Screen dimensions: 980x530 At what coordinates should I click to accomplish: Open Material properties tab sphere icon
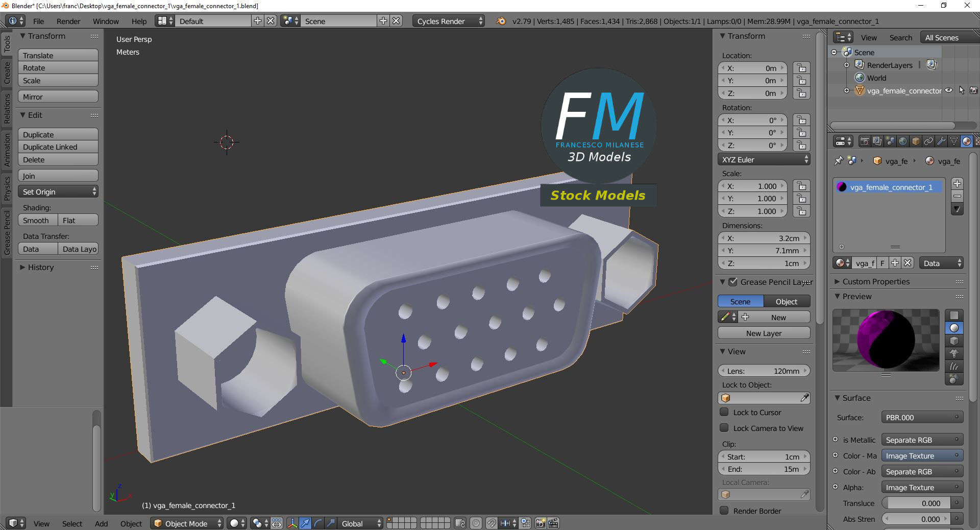pyautogui.click(x=967, y=141)
